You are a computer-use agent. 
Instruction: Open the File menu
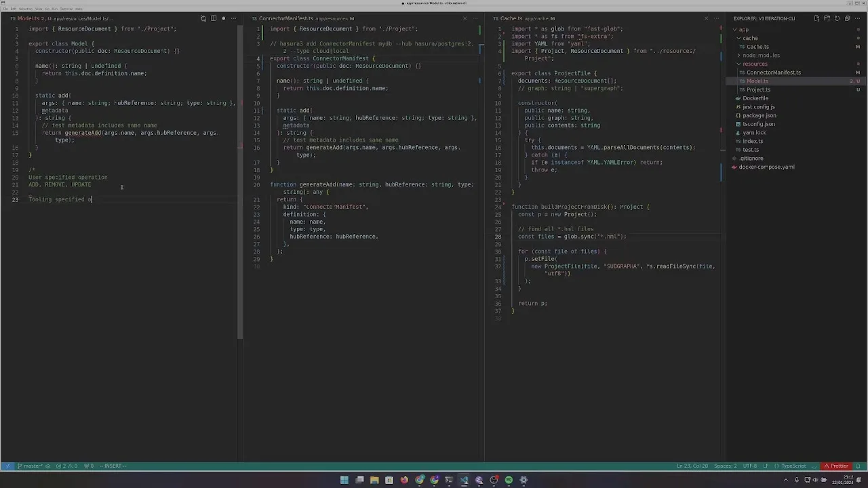pos(4,8)
